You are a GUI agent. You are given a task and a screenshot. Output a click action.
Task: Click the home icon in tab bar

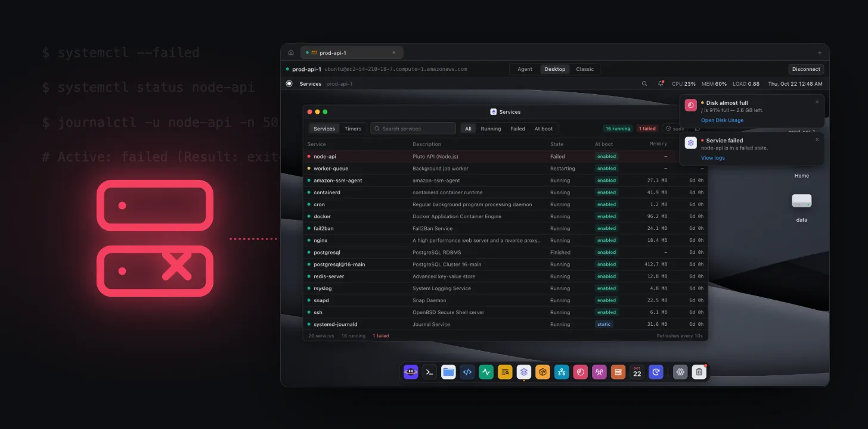[291, 52]
